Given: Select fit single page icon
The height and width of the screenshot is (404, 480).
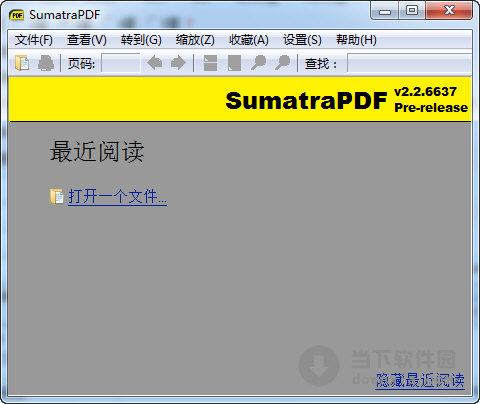Looking at the screenshot, I should (x=234, y=63).
